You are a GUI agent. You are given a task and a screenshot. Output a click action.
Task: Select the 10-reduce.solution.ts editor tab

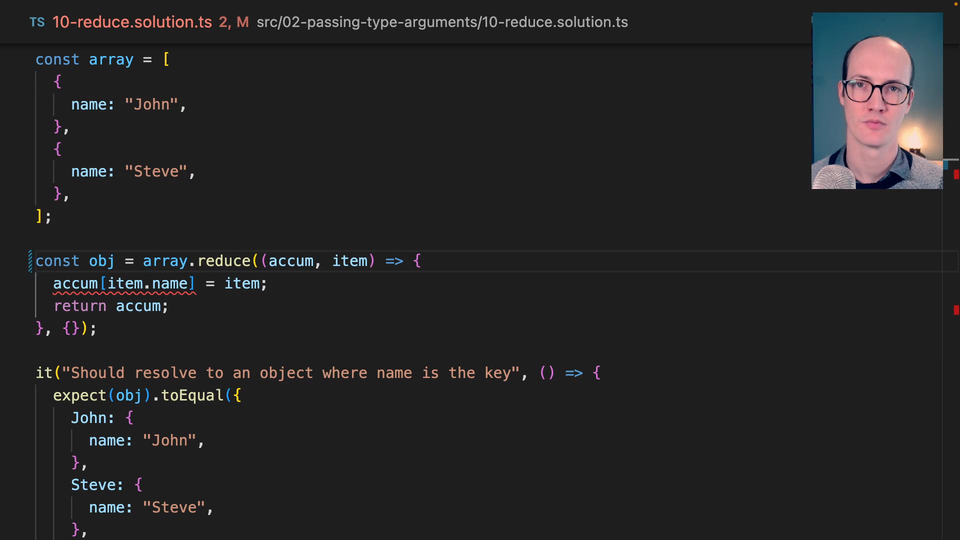click(x=131, y=22)
